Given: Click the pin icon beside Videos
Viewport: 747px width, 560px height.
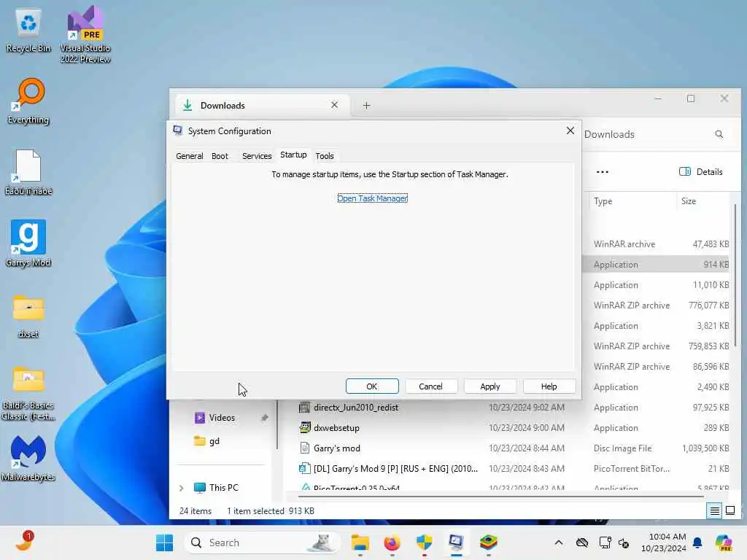Looking at the screenshot, I should pos(264,418).
